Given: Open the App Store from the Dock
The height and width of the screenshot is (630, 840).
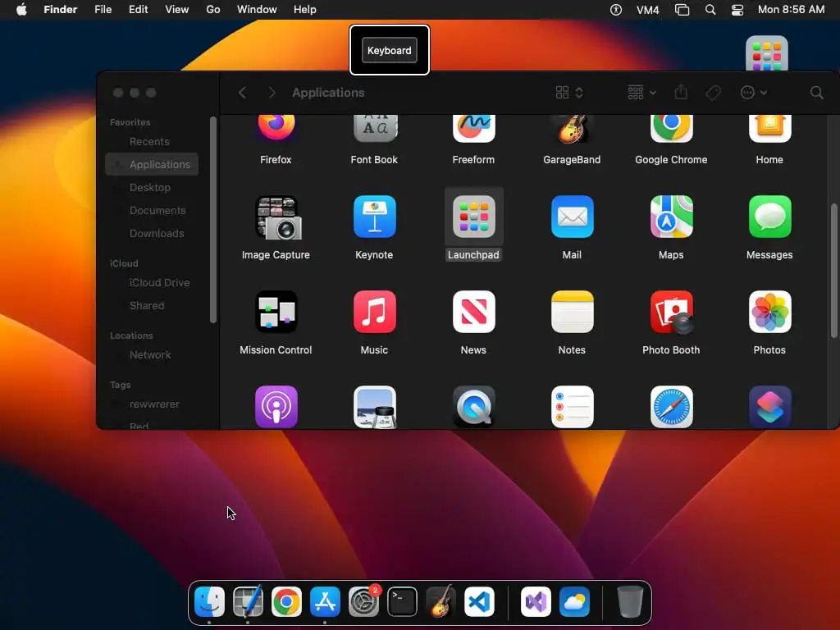Looking at the screenshot, I should [325, 601].
